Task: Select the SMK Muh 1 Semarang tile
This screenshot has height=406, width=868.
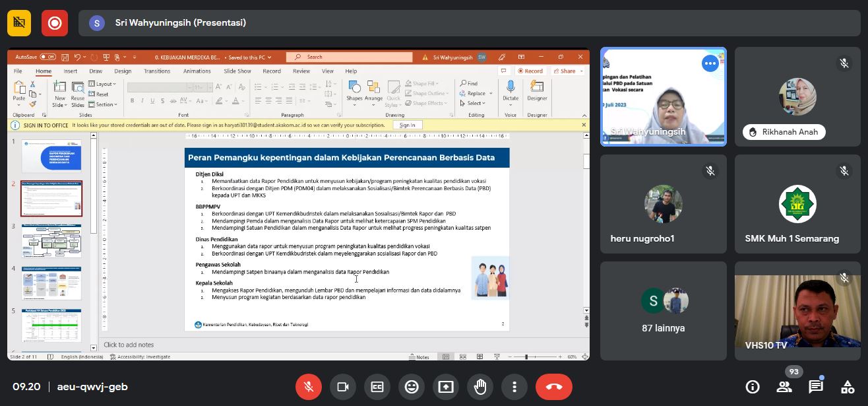Action: (x=797, y=204)
